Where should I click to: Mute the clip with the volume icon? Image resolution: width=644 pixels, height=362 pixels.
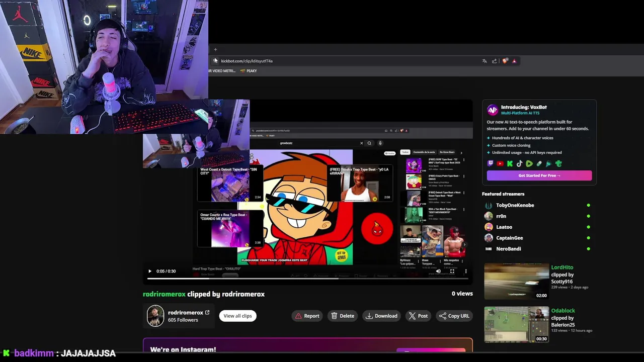click(438, 271)
